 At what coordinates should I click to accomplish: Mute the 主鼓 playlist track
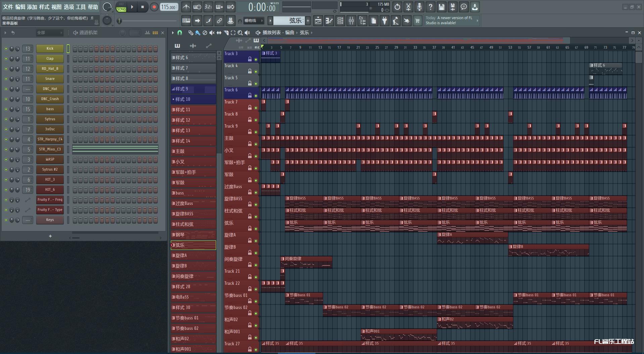tap(256, 144)
